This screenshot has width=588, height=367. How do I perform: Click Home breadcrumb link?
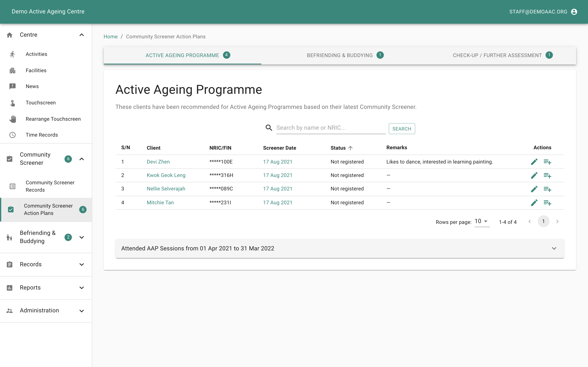coord(110,37)
